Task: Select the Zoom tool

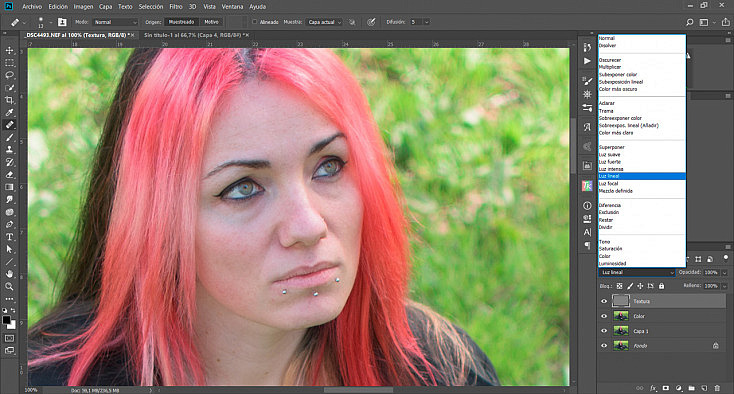Action: click(9, 286)
